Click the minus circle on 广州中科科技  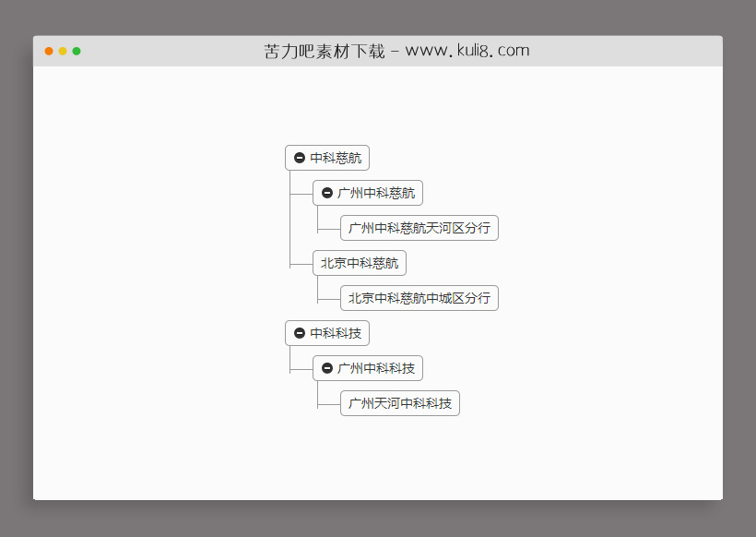(x=326, y=368)
